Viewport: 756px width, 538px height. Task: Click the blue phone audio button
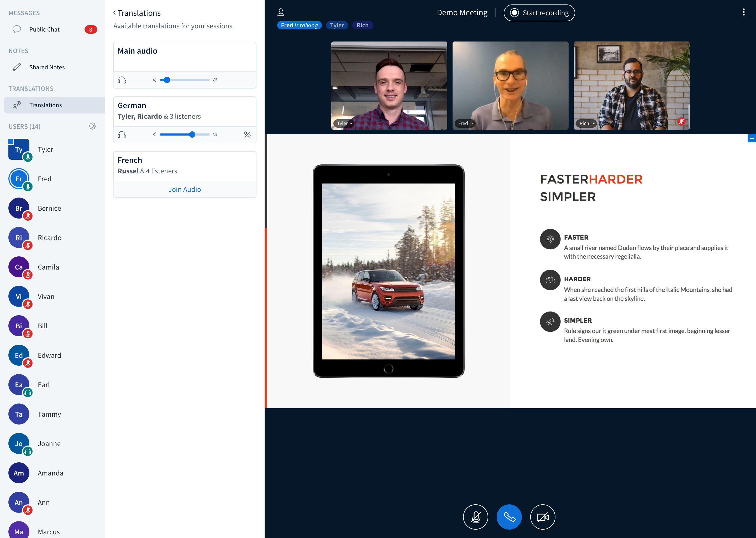click(x=509, y=517)
